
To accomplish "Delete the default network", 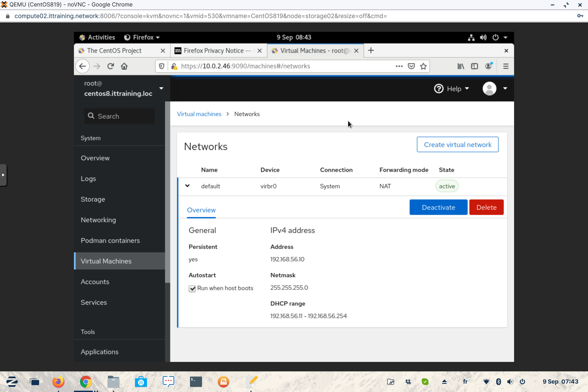I will pyautogui.click(x=486, y=207).
